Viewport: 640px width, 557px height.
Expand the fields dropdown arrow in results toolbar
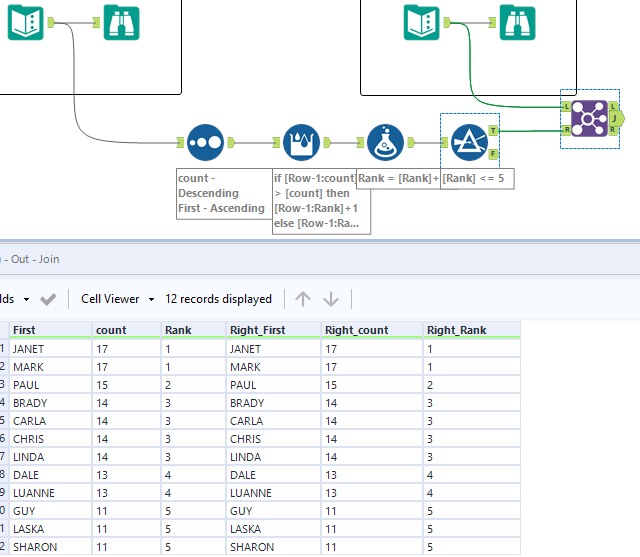click(25, 299)
